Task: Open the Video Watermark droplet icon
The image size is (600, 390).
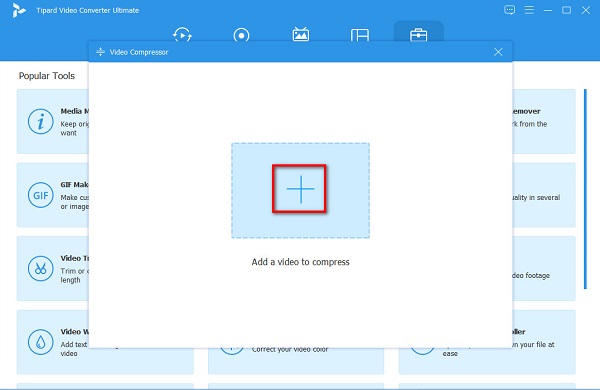Action: (x=40, y=342)
